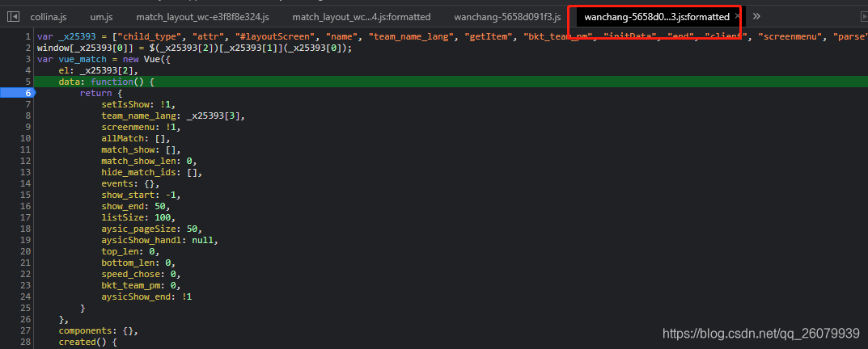868x349 pixels.
Task: Open match_layout_wc-e3f8f8e324.js tab
Action: point(202,17)
